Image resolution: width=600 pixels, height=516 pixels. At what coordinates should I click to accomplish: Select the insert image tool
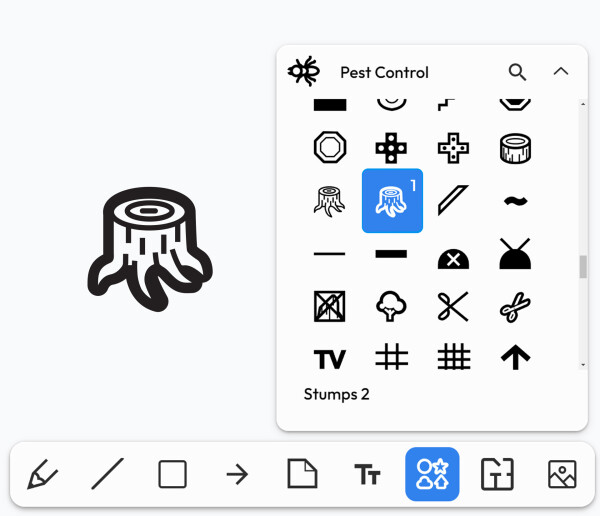562,474
